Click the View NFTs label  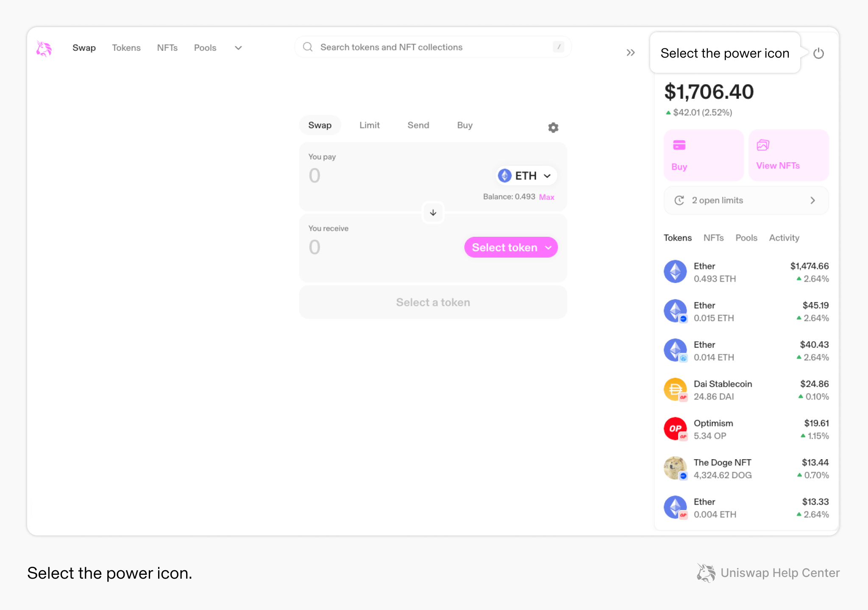tap(778, 166)
